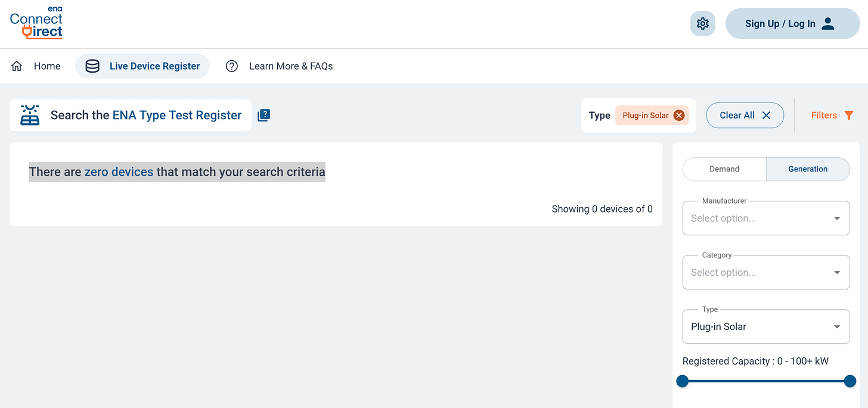Screen dimensions: 868x408
Task: Click the ENA Connect Direct logo
Action: click(36, 23)
